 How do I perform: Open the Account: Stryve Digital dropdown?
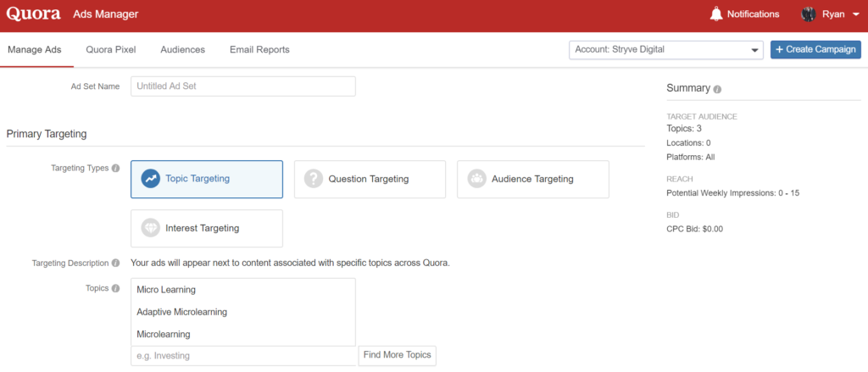666,50
